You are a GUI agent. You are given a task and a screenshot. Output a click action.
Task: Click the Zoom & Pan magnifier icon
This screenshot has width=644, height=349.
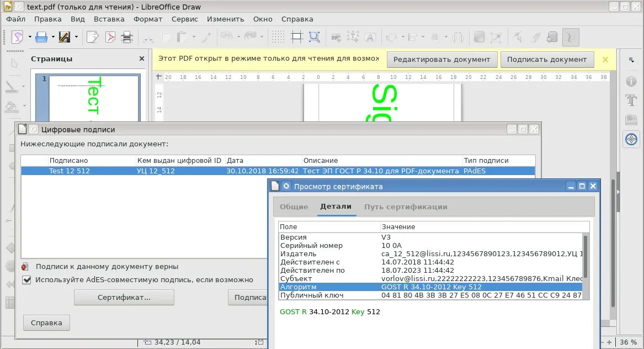[x=315, y=37]
